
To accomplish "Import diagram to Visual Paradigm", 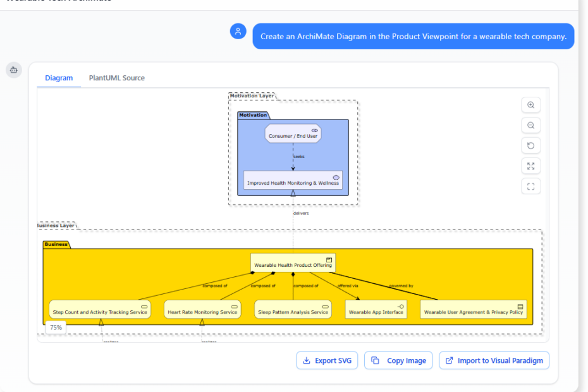I will (494, 360).
